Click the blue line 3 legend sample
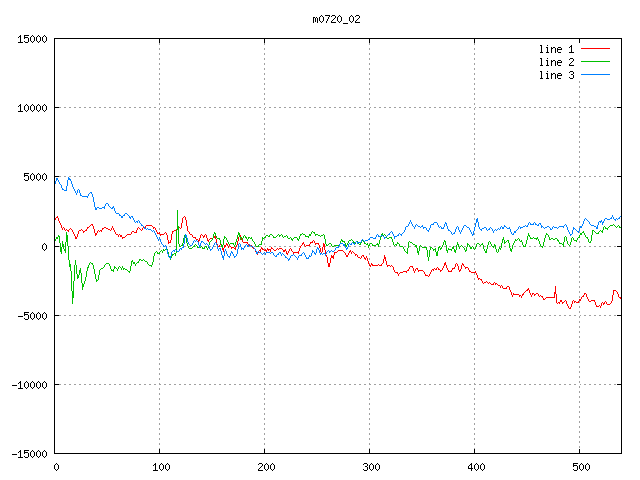Viewport: 640px width, 480px height. coord(596,75)
